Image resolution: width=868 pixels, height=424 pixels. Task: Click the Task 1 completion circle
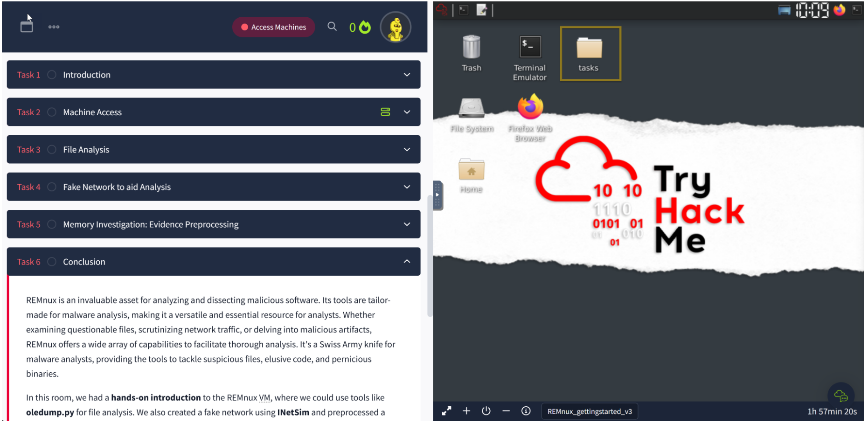coord(52,75)
